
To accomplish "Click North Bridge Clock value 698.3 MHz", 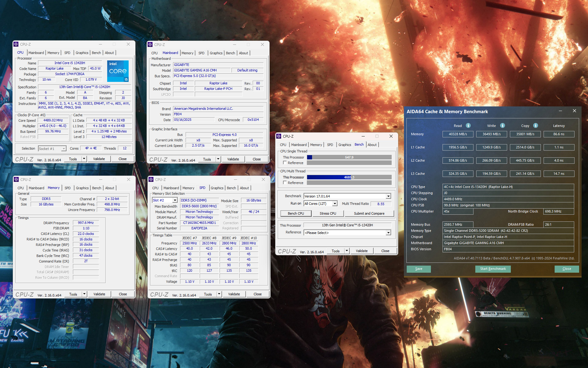I will pos(559,211).
